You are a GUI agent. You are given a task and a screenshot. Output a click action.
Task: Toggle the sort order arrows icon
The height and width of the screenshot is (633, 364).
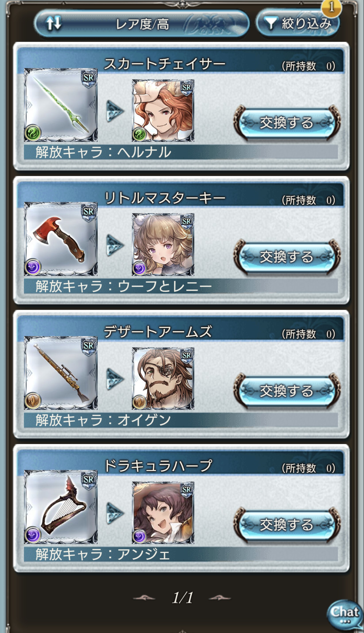click(x=54, y=24)
